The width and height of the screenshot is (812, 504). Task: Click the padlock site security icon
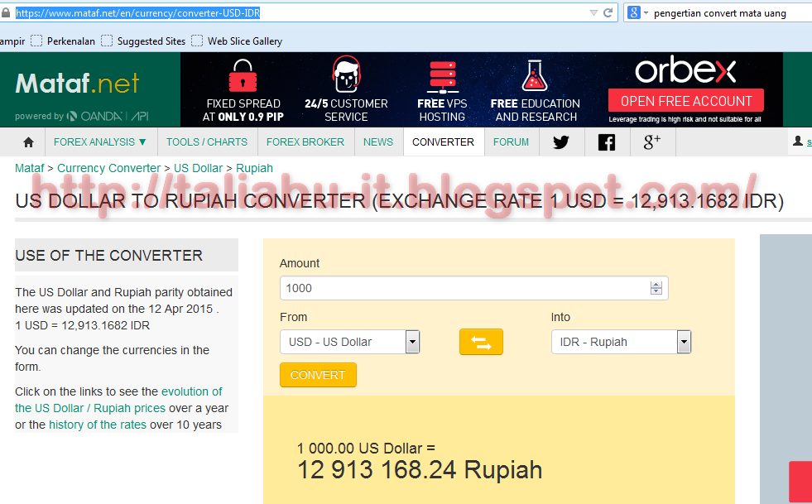(6, 13)
